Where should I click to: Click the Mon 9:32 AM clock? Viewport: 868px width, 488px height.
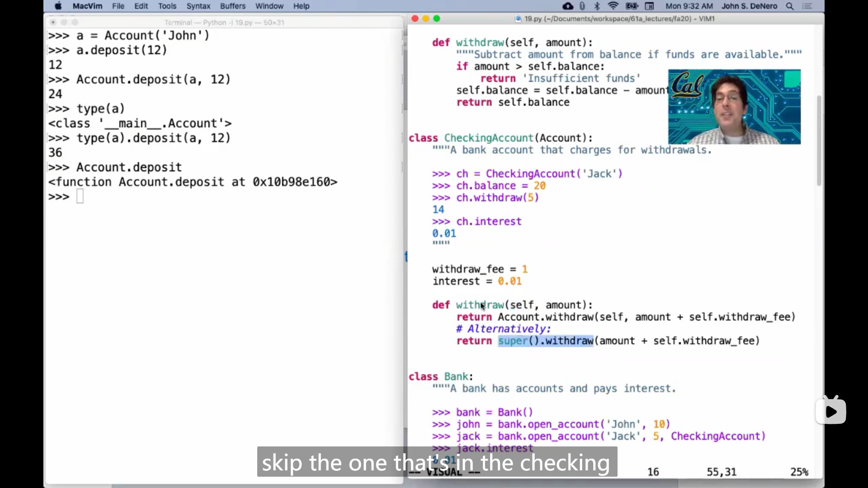[x=689, y=6]
